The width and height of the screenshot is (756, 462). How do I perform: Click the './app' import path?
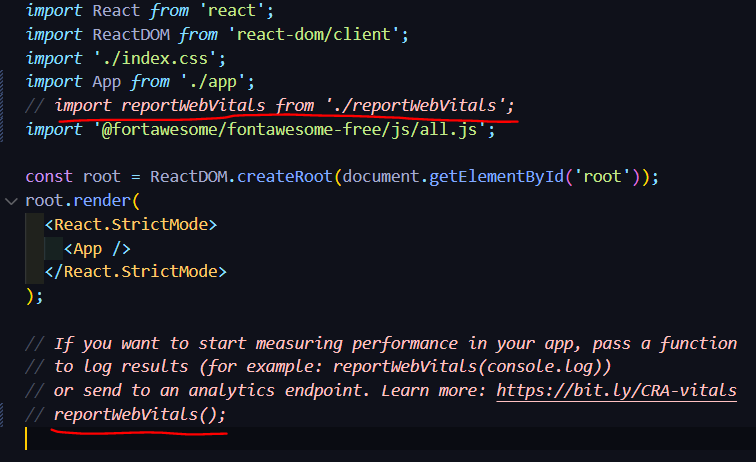point(213,82)
